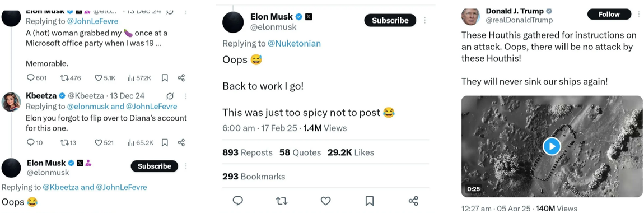View analytics for Kbeetza's reply 65.2K
This screenshot has height=213, width=644.
pos(131,143)
